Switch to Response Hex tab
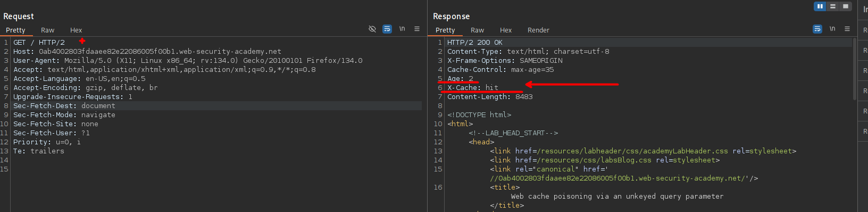Screen dimensions: 868x212 (506, 30)
